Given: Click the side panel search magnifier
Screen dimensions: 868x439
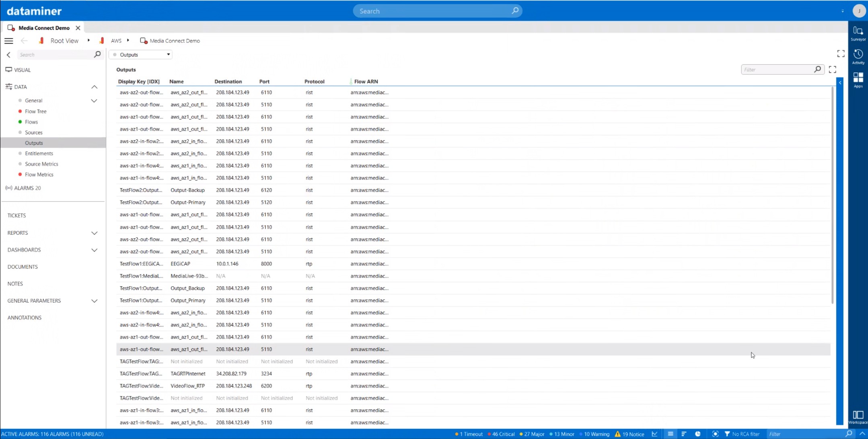Looking at the screenshot, I should tap(97, 54).
